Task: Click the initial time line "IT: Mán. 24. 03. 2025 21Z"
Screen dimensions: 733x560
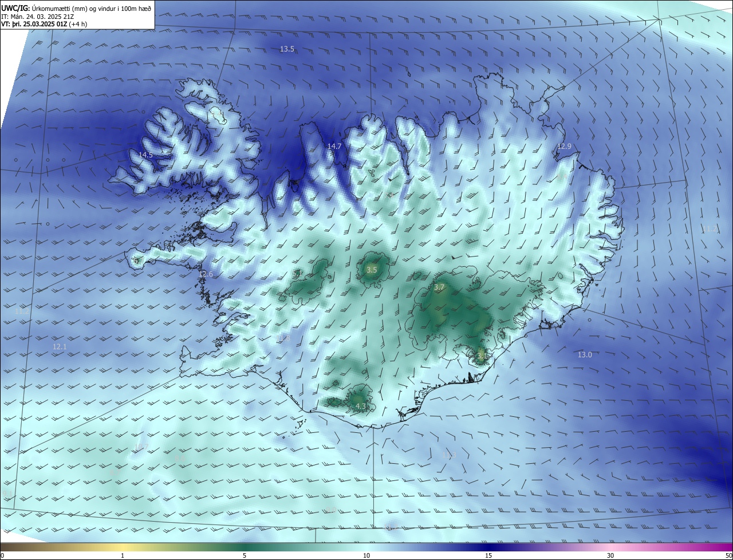Action: 37,17
